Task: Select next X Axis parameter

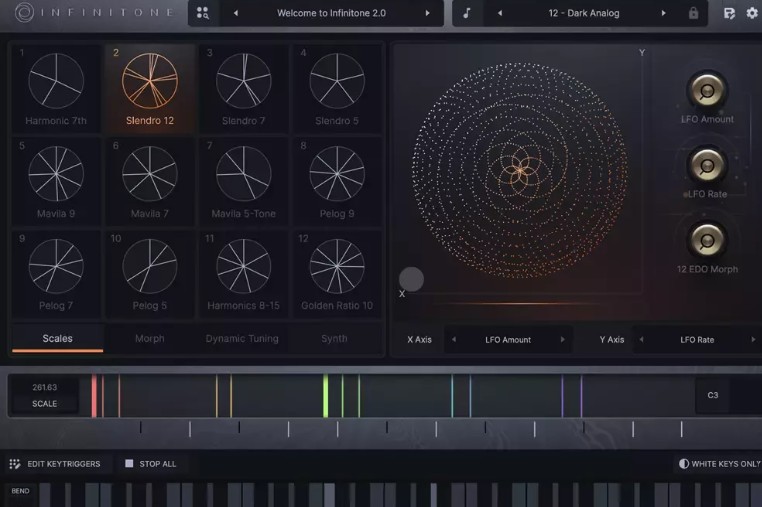Action: (563, 339)
